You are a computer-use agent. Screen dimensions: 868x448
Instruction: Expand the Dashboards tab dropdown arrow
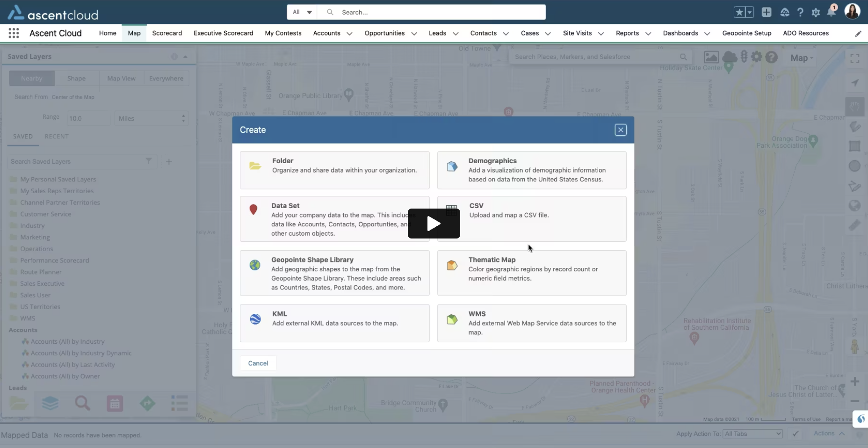[707, 34]
